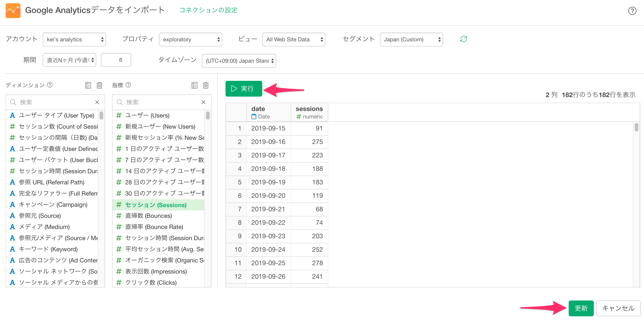Select dimension キャンペーン (Campaign)
The image size is (644, 320).
pyautogui.click(x=53, y=205)
